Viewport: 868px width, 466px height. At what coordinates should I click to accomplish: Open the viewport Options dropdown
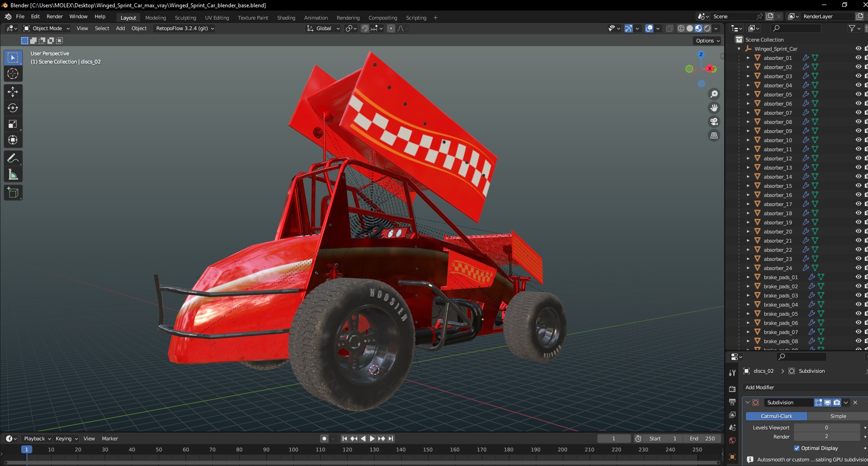click(708, 41)
